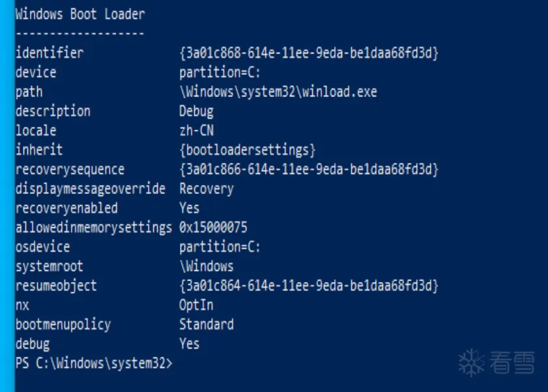
Task: Click the winload.exe path value
Action: tap(278, 92)
